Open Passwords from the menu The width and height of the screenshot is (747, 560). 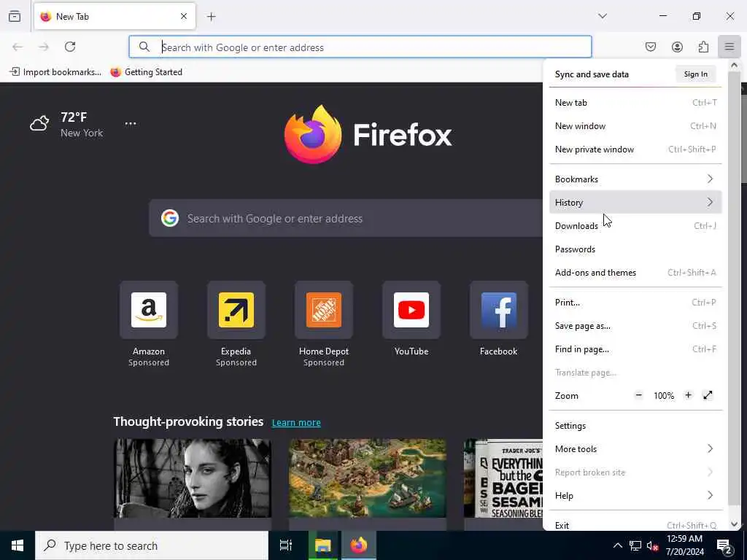[x=635, y=249]
